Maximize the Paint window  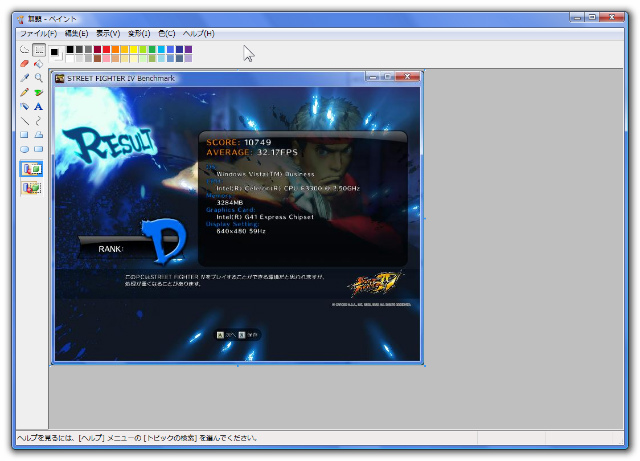[x=592, y=18]
